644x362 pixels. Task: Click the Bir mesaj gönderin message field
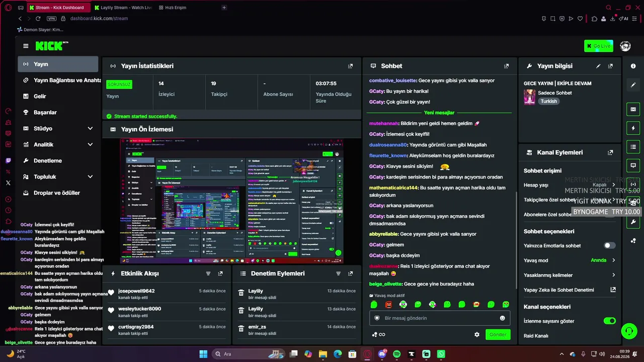click(440, 318)
